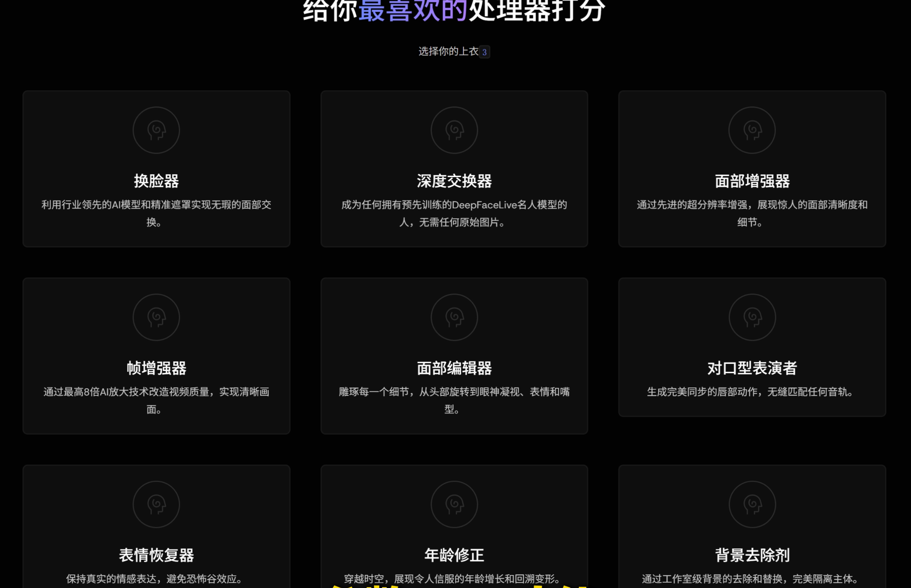Click the head icon above 面部编辑器
Screen dimensions: 911x588
coord(454,317)
